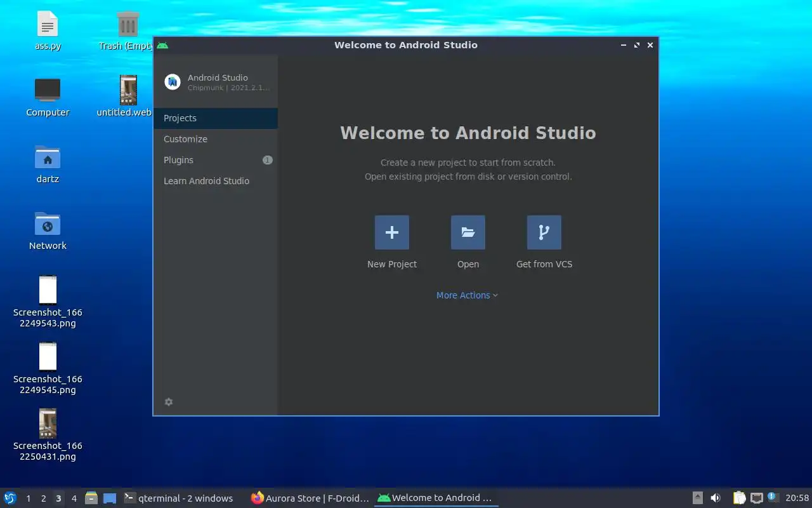Switch to virtual desktop 2
Screen dimensions: 812x508
(x=43, y=498)
